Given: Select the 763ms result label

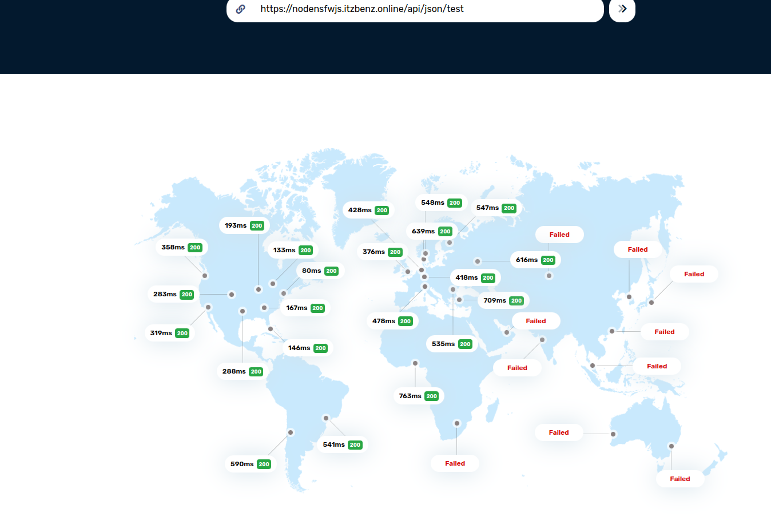Looking at the screenshot, I should [419, 396].
